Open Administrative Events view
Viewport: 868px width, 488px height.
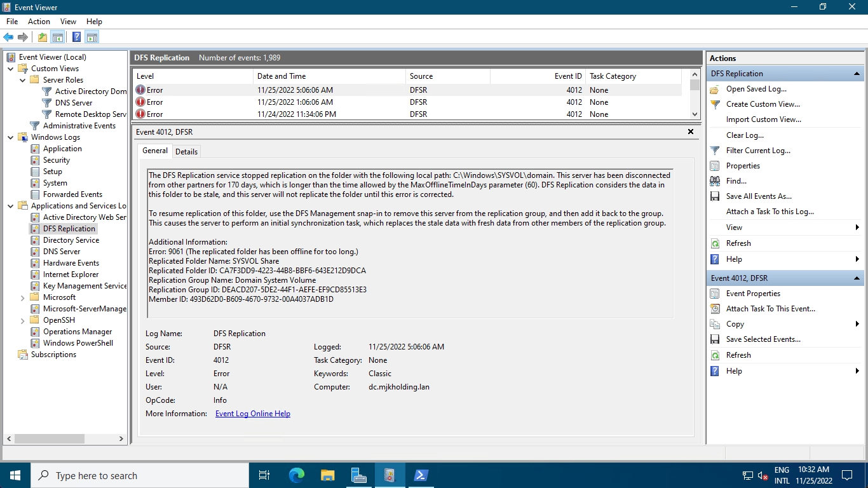79,126
